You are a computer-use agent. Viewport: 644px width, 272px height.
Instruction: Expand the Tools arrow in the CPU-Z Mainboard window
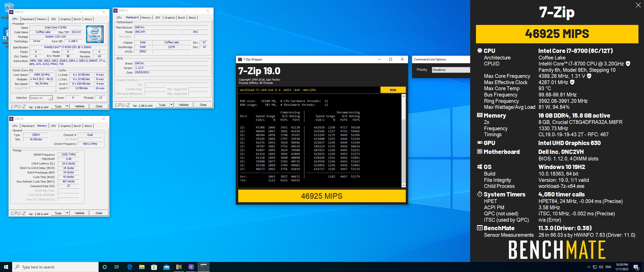(x=171, y=105)
